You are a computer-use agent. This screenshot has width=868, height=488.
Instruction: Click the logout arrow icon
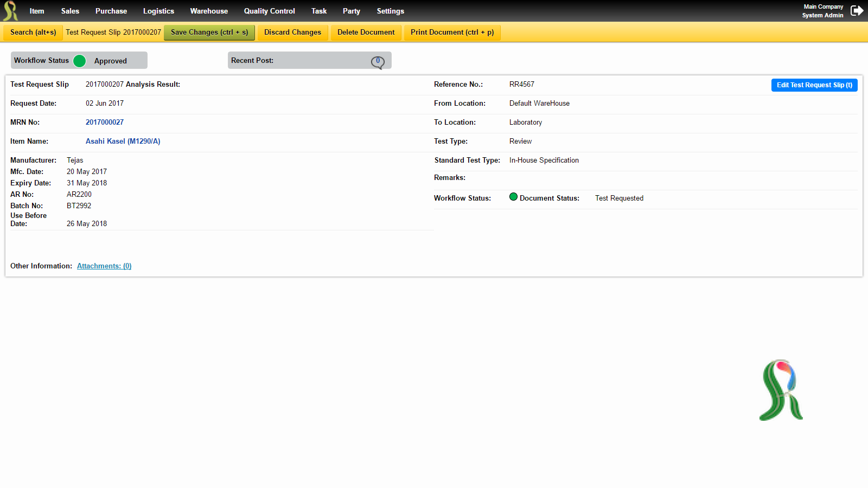point(857,11)
